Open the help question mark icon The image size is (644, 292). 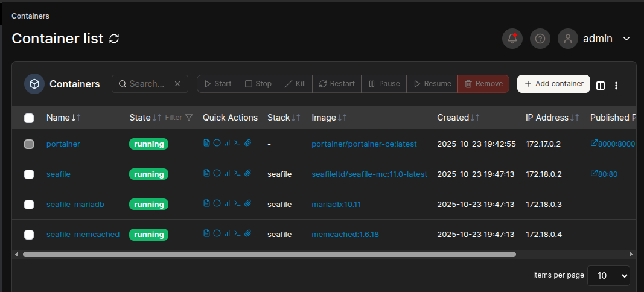click(x=540, y=39)
